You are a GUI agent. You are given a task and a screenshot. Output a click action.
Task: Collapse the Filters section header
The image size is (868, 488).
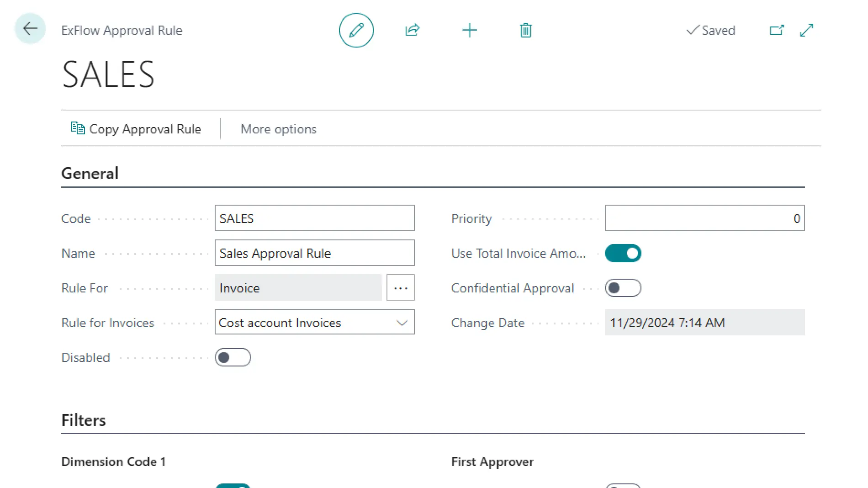pos(84,420)
